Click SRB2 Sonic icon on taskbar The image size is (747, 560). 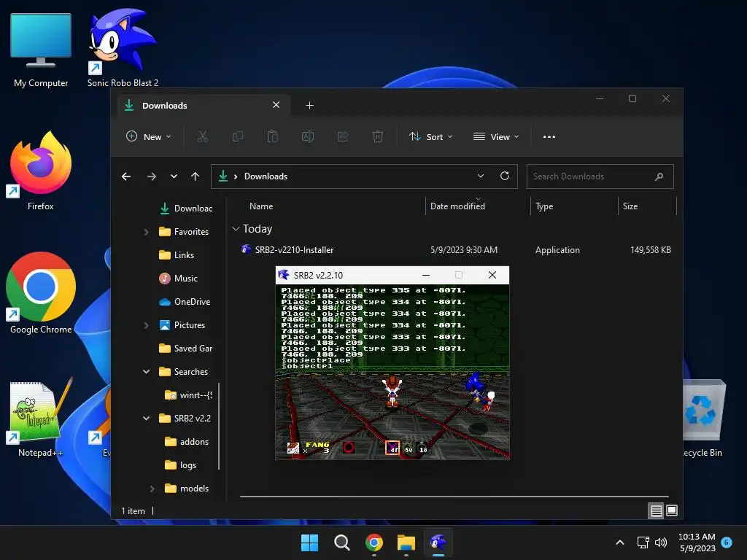pyautogui.click(x=438, y=542)
